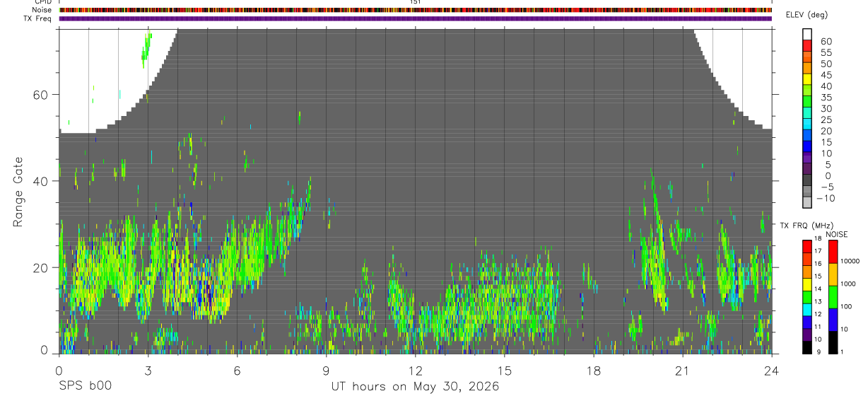Click the white top swatch of the ELEV color bar

click(x=807, y=35)
